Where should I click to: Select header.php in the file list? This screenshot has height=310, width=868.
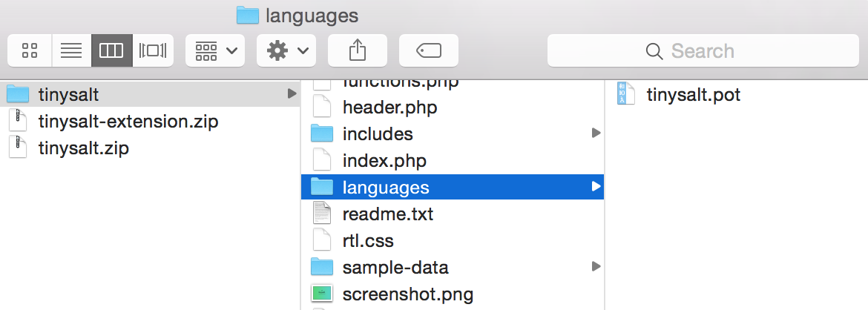pos(389,108)
